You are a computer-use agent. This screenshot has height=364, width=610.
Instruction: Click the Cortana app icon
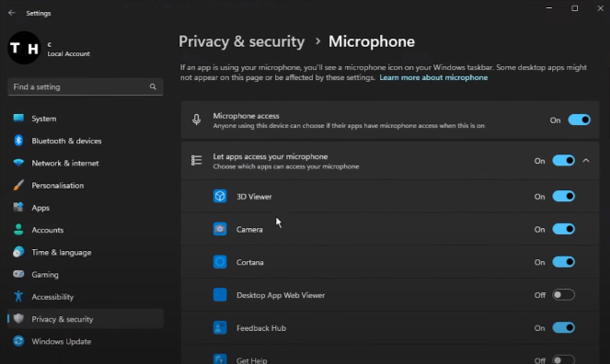point(220,262)
